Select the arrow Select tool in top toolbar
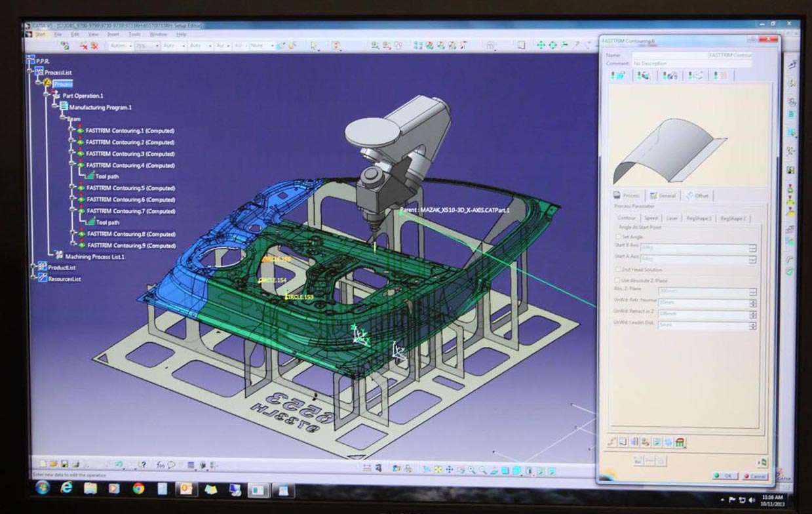 click(x=313, y=46)
